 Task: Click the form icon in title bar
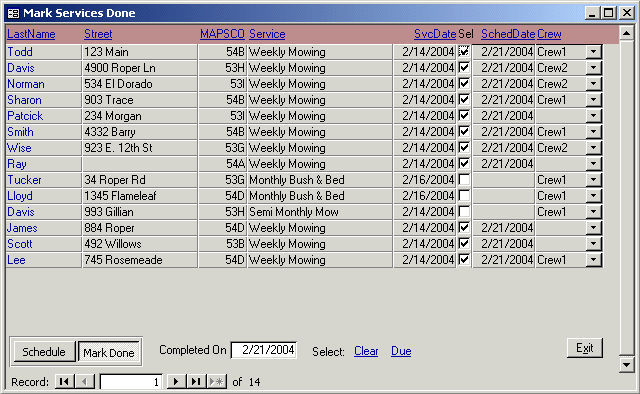click(13, 13)
